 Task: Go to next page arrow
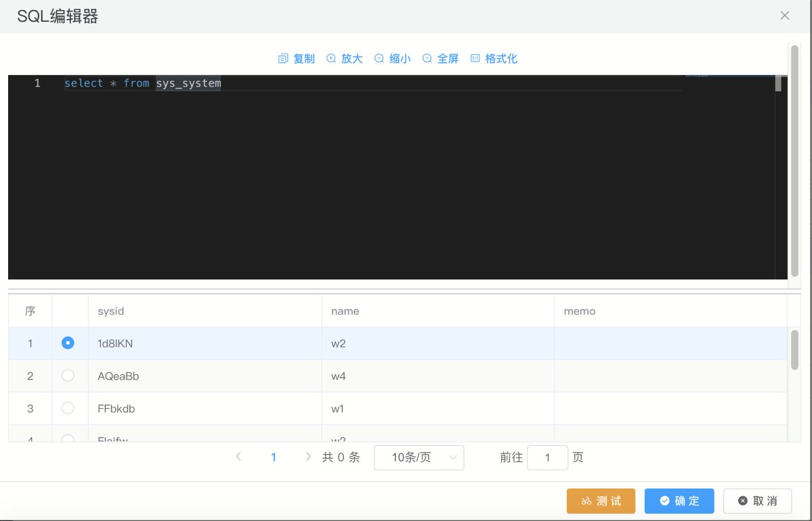(x=309, y=457)
